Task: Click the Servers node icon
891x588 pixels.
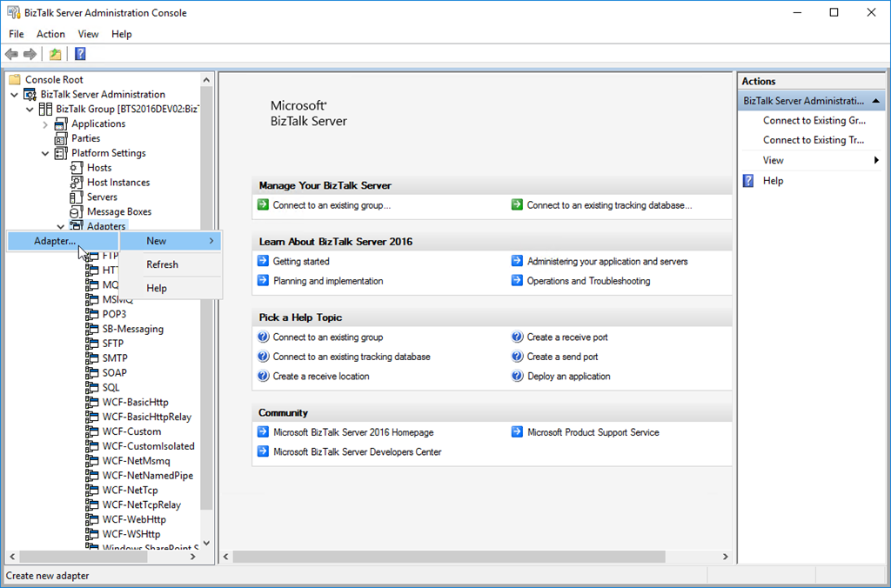Action: (77, 197)
